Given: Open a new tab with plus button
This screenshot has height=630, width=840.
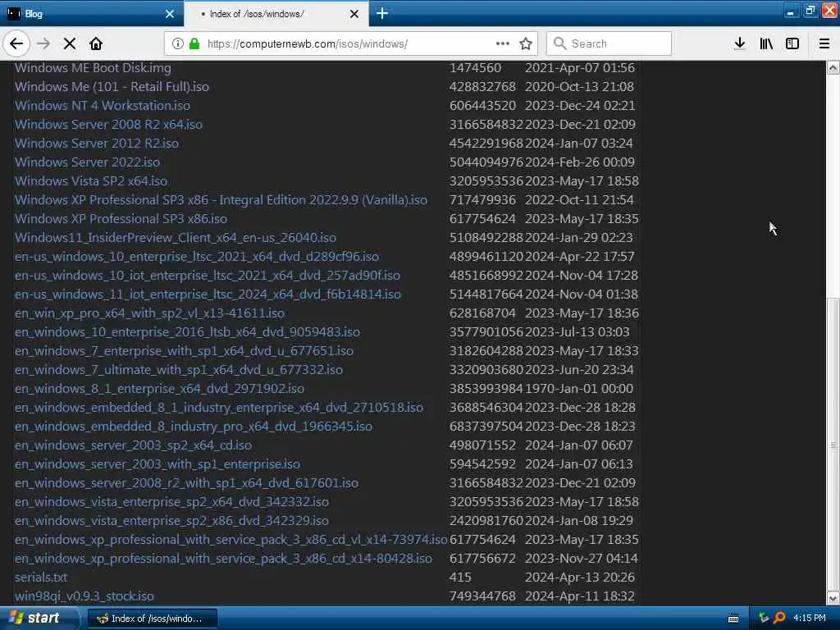Looking at the screenshot, I should (382, 13).
